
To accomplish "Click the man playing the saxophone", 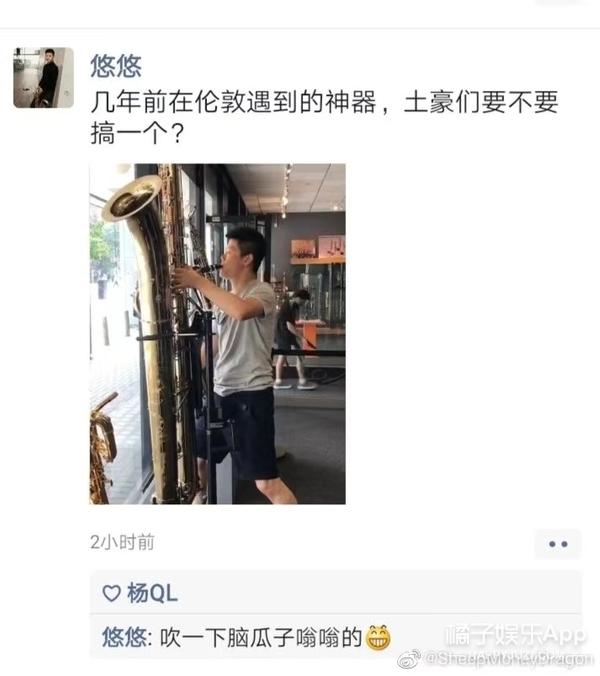I will point(241,362).
